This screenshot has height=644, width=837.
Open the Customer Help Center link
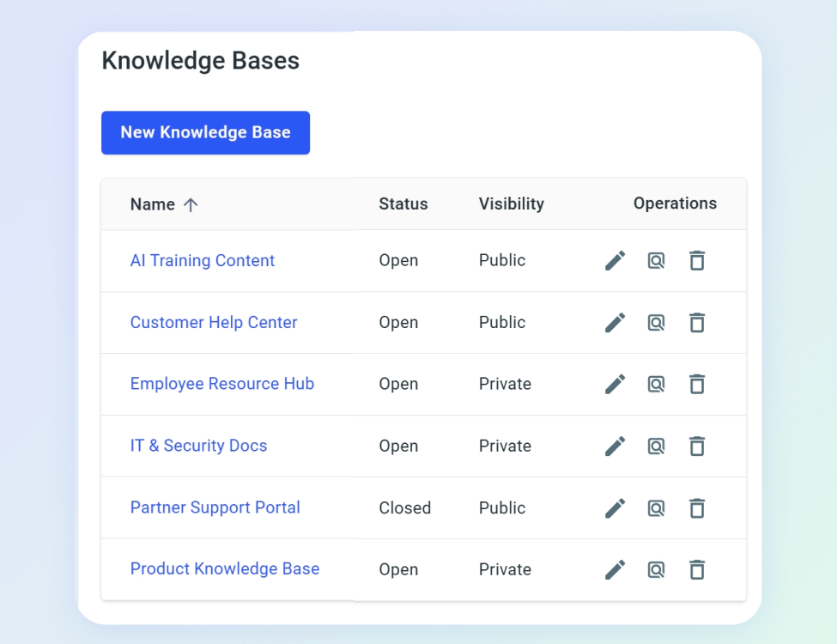click(x=214, y=323)
